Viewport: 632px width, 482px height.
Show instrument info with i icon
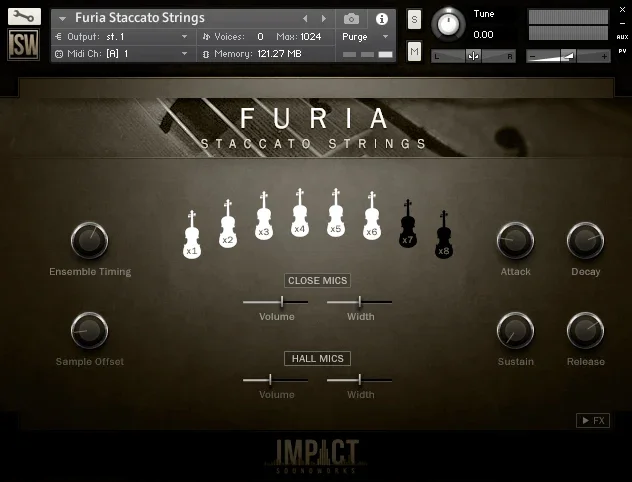[382, 19]
